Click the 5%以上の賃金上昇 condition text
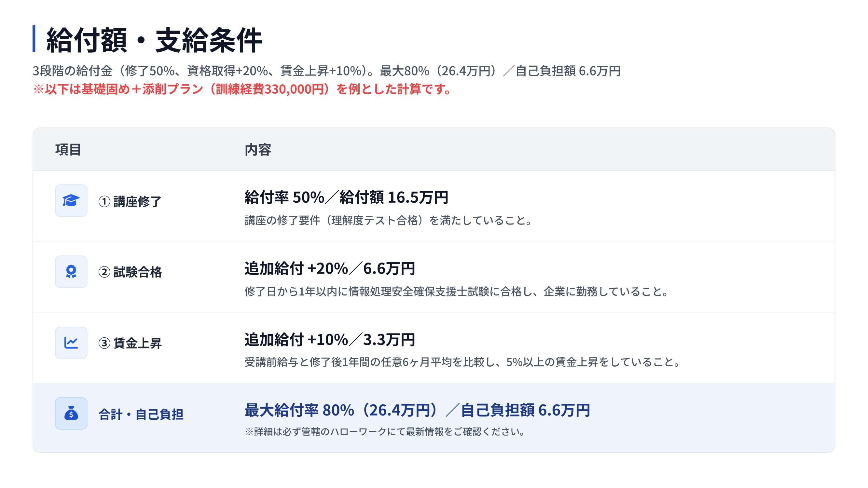868x488 pixels. pos(462,362)
